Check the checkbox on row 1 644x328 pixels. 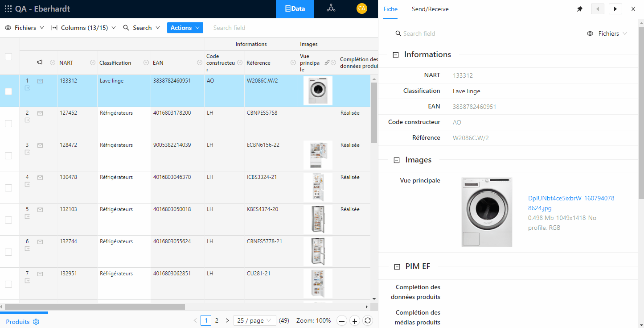(8, 91)
